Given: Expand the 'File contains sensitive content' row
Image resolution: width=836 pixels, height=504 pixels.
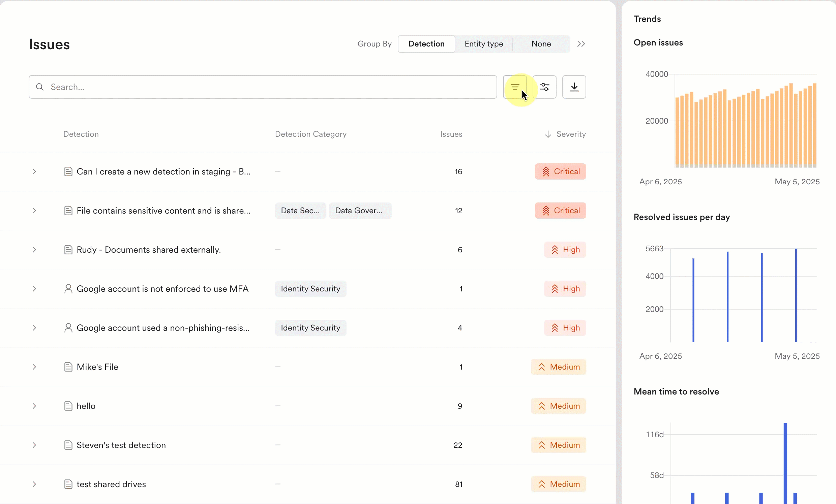Looking at the screenshot, I should (34, 211).
